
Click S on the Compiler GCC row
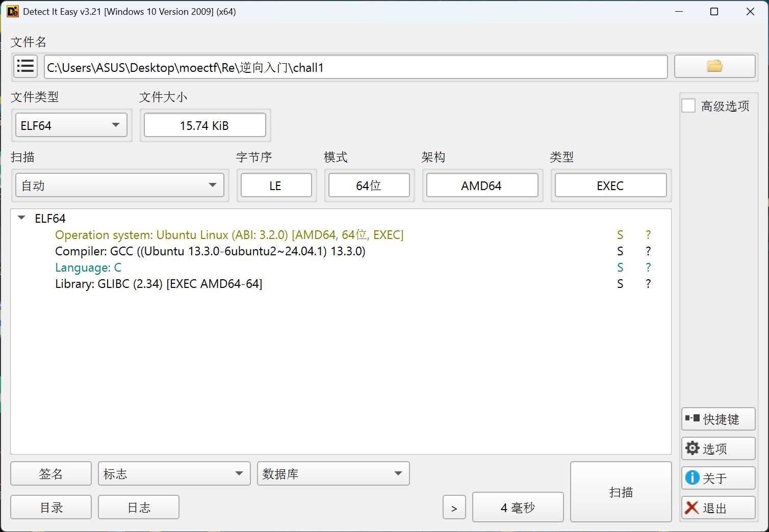(x=620, y=251)
